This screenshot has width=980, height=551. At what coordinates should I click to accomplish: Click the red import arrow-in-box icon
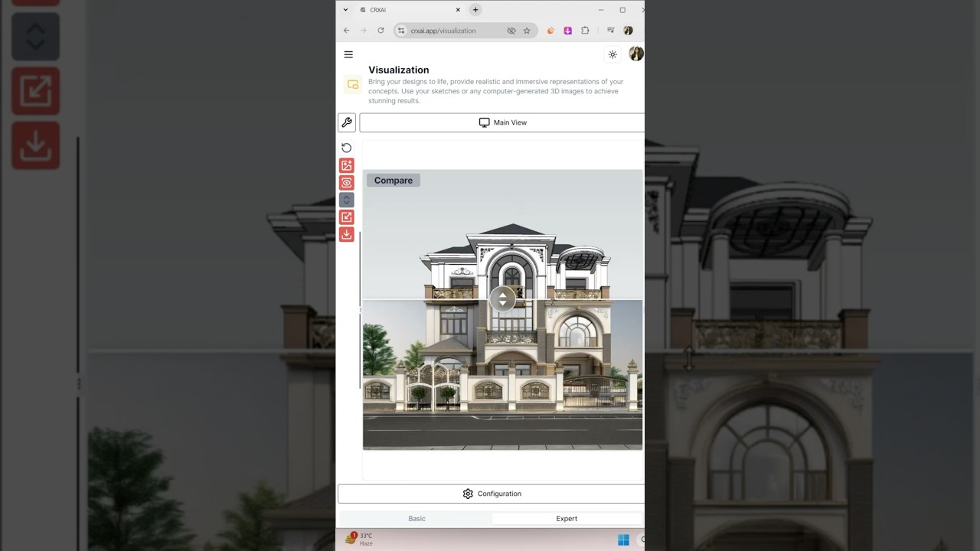click(347, 217)
